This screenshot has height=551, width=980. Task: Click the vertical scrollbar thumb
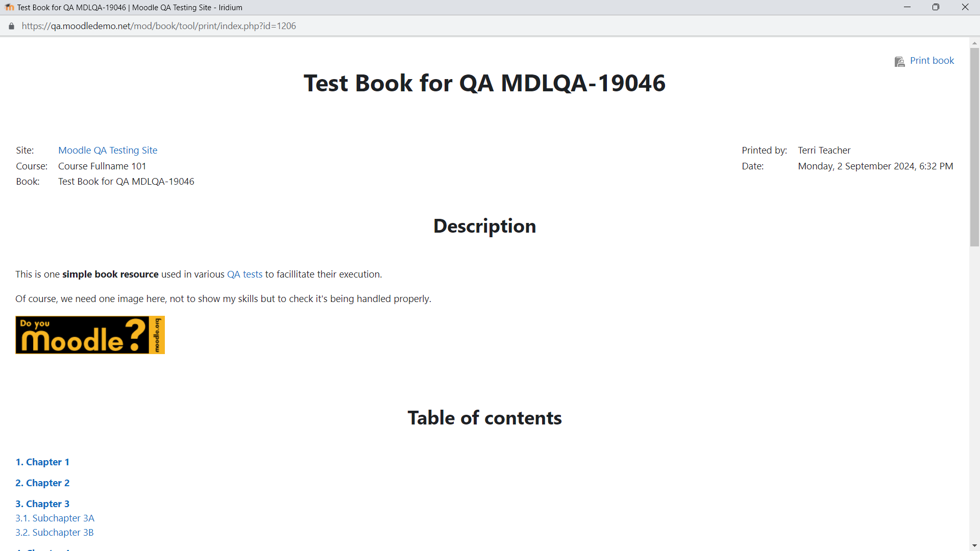pyautogui.click(x=974, y=147)
